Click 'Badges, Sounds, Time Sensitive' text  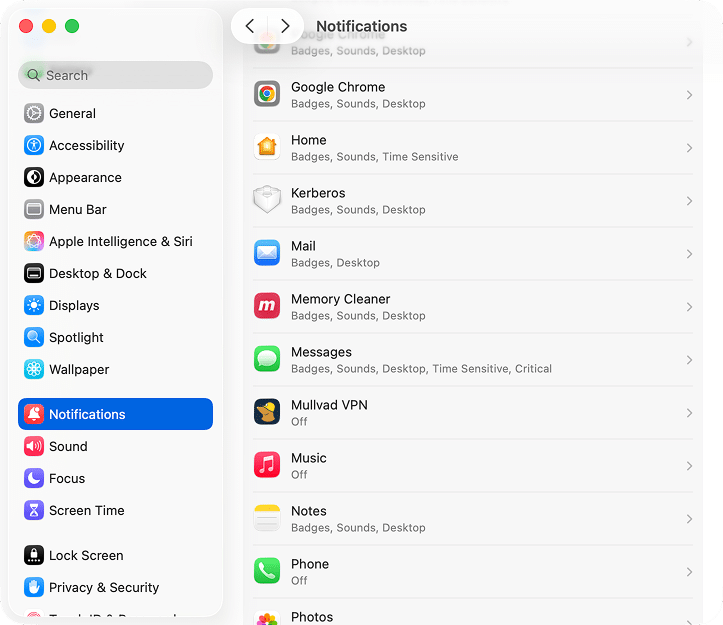point(374,157)
